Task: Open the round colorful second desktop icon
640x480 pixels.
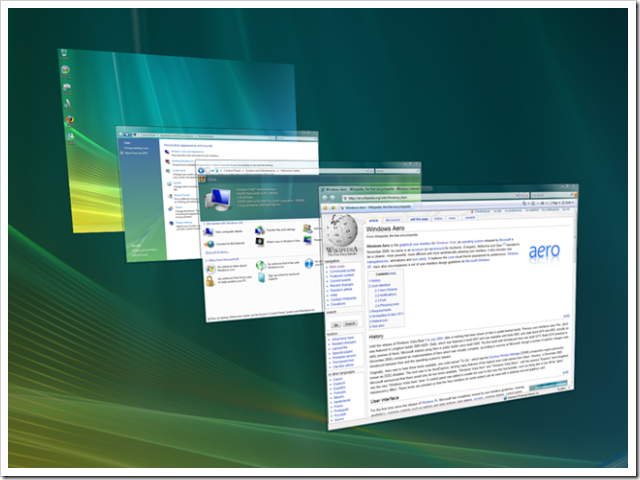Action: (x=65, y=70)
